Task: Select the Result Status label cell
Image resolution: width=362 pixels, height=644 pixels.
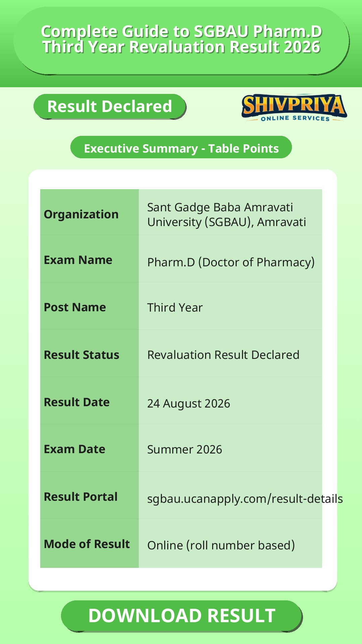Action: click(89, 354)
